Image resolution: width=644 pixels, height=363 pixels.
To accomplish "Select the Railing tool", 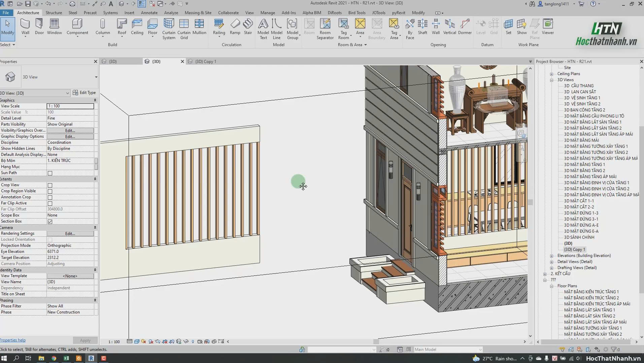I will [x=219, y=27].
